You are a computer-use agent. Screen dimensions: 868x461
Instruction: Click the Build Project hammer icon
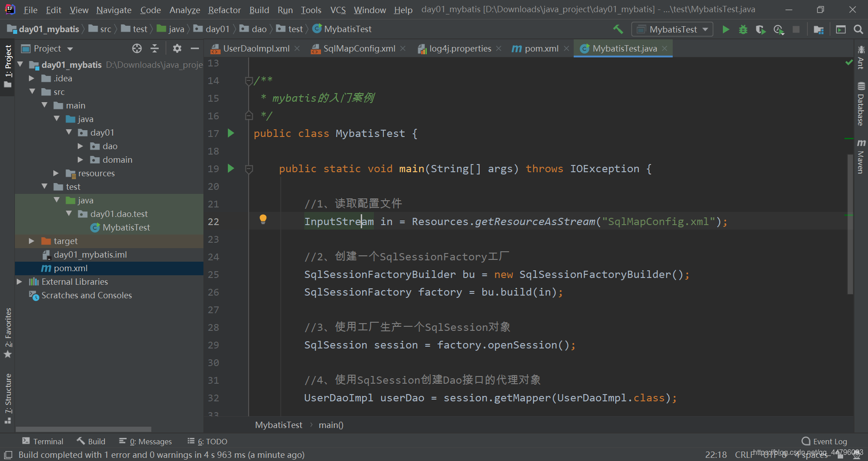(618, 29)
